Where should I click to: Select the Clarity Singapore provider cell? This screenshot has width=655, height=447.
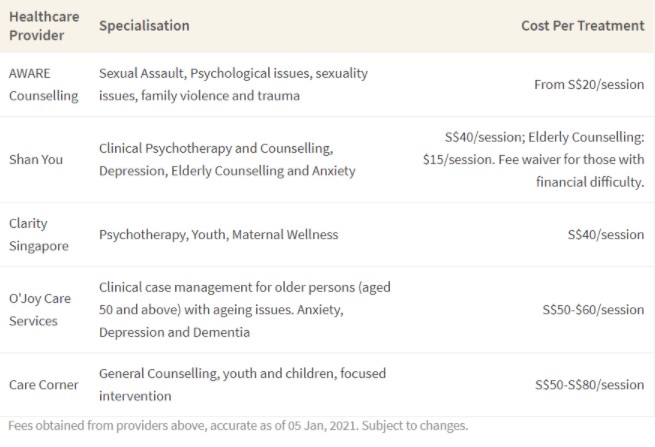[37, 234]
